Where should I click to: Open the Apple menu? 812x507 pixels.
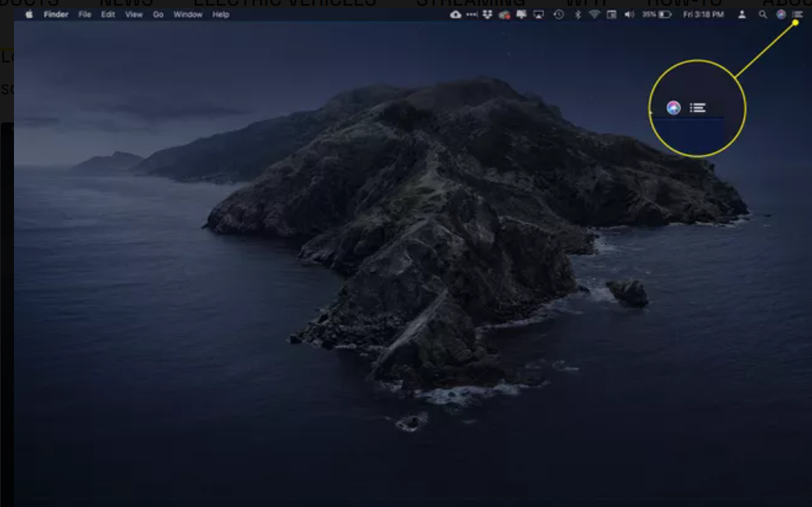(29, 15)
